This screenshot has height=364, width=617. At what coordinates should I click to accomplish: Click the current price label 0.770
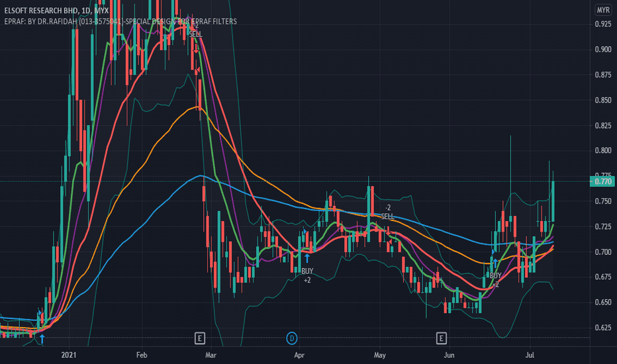pyautogui.click(x=602, y=181)
